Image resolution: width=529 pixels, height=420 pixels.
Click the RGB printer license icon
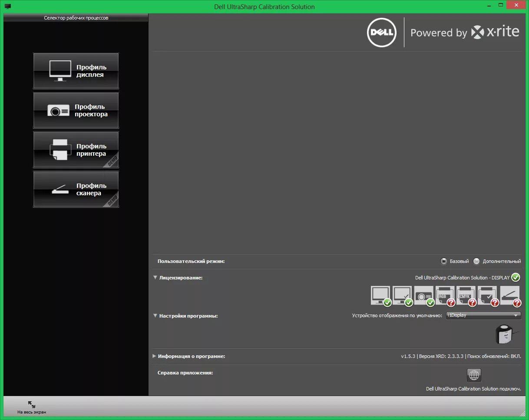pyautogui.click(x=445, y=295)
